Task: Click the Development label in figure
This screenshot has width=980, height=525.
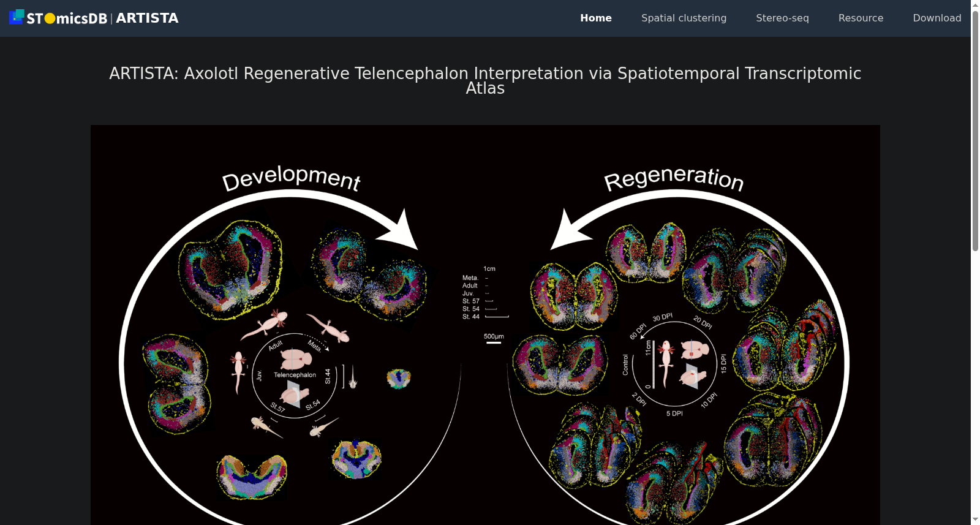Action: pos(291,178)
